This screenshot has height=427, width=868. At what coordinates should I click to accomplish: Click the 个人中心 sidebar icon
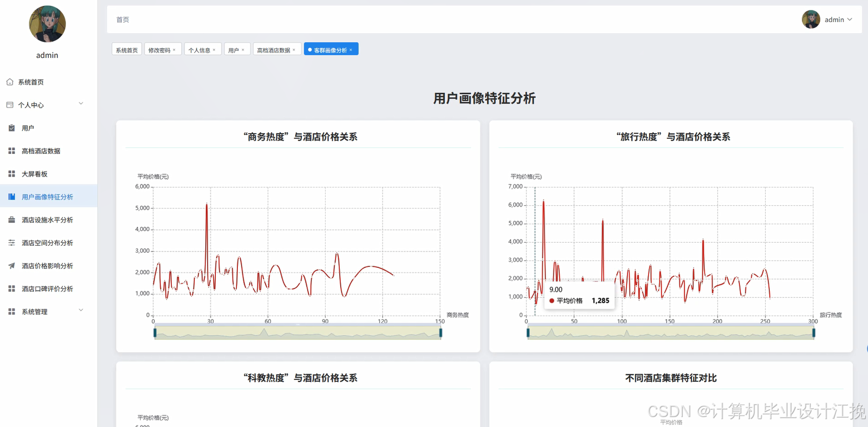10,105
